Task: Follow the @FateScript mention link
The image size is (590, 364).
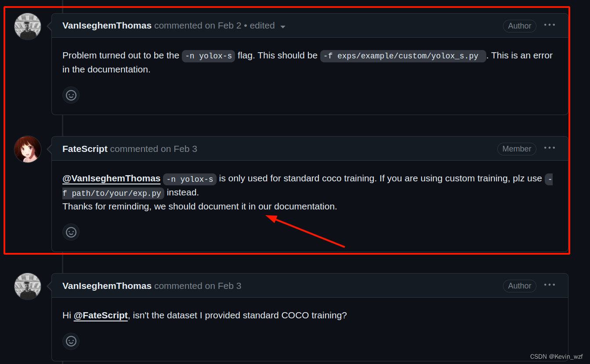Action: click(x=101, y=315)
